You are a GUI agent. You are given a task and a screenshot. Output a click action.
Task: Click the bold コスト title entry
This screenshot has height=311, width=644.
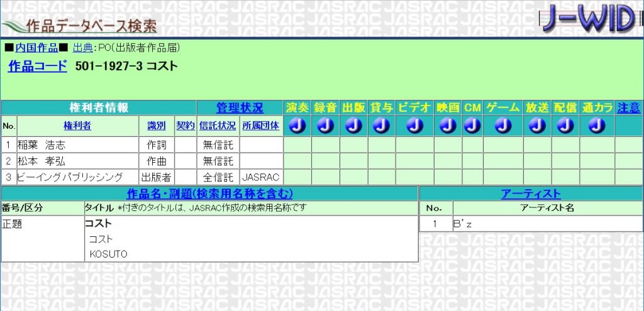(98, 224)
